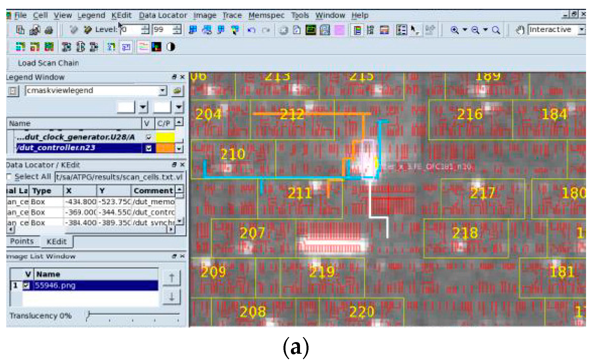Switch to the Points tab
The height and width of the screenshot is (364, 592).
coord(23,241)
